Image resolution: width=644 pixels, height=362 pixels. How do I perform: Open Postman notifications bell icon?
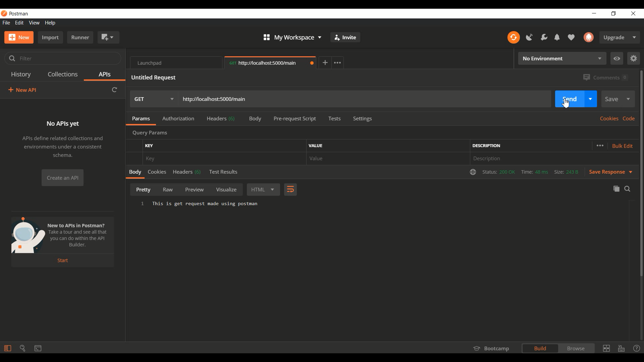(x=557, y=37)
